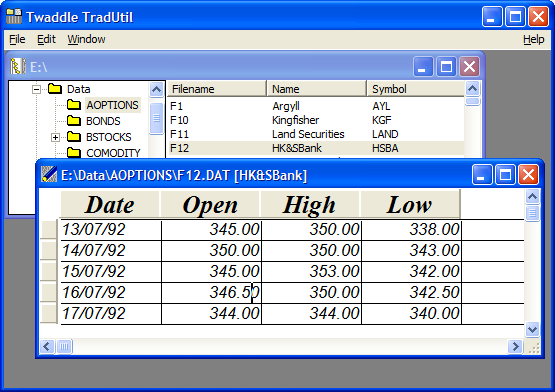Image resolution: width=555 pixels, height=392 pixels.
Task: Click the BSTOCKS folder icon
Action: tap(74, 137)
